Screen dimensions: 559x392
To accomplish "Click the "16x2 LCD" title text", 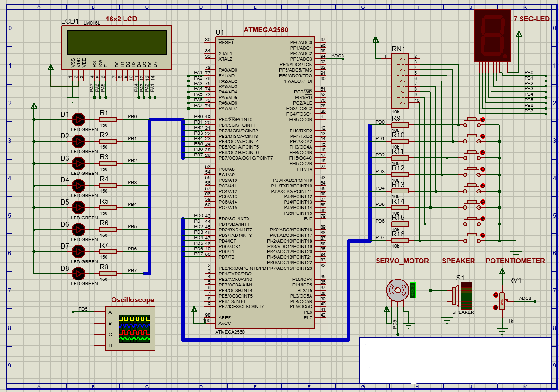I will (121, 19).
